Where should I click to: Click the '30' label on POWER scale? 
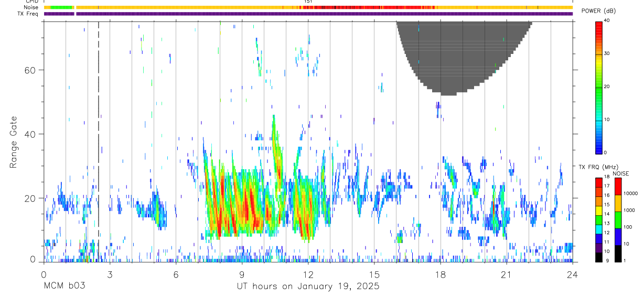coord(607,53)
